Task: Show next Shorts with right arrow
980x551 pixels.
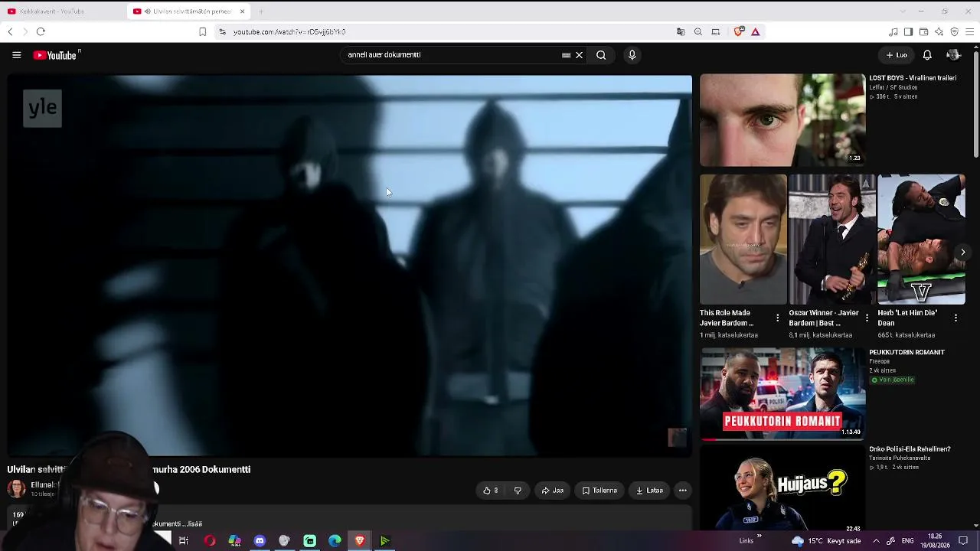Action: [963, 253]
